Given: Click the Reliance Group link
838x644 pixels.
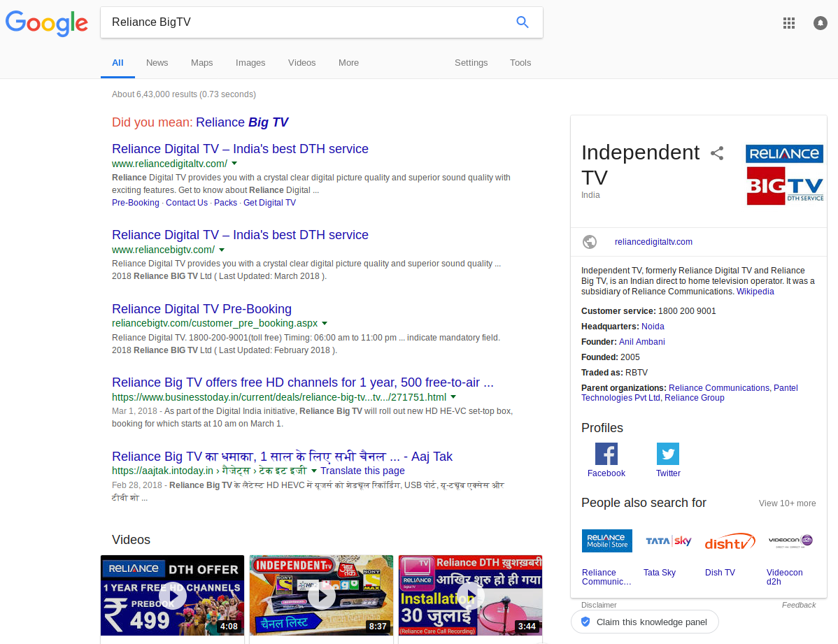Looking at the screenshot, I should [694, 398].
